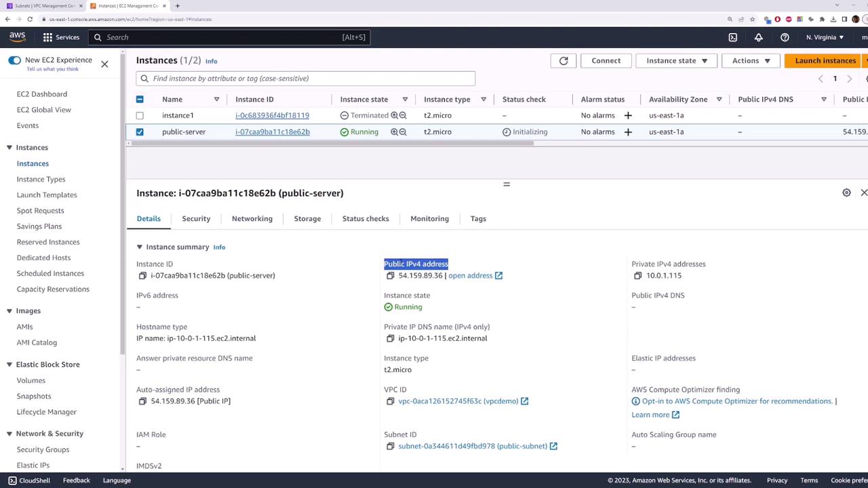Switch to the Networking tab
868x488 pixels.
pos(252,219)
